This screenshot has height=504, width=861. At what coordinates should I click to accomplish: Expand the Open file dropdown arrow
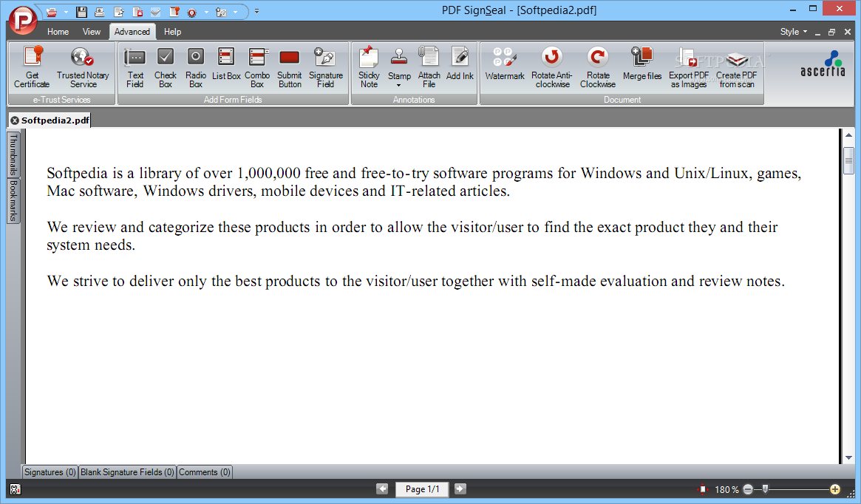pyautogui.click(x=66, y=12)
